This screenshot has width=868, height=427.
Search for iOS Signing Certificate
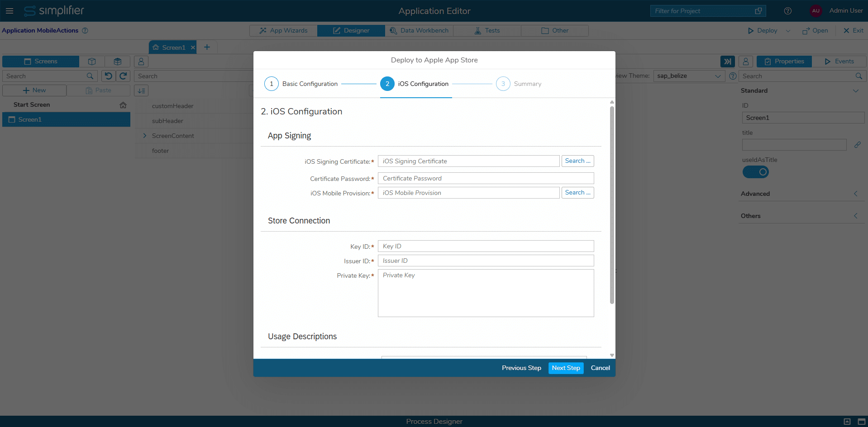[577, 161]
